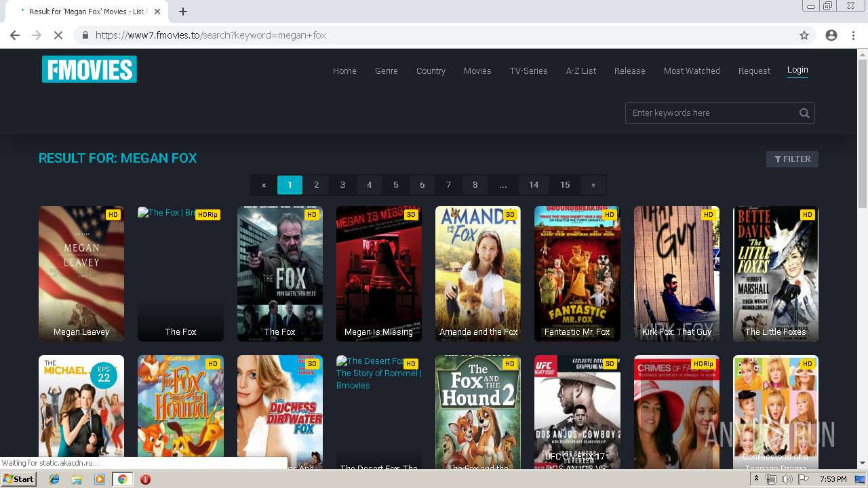Viewport: 868px width, 488px height.
Task: Click the action center flag icon
Action: pos(804,479)
